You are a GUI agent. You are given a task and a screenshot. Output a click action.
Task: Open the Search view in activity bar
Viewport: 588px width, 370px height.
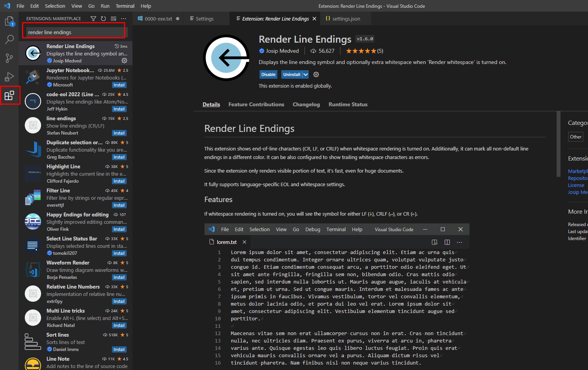(x=9, y=39)
